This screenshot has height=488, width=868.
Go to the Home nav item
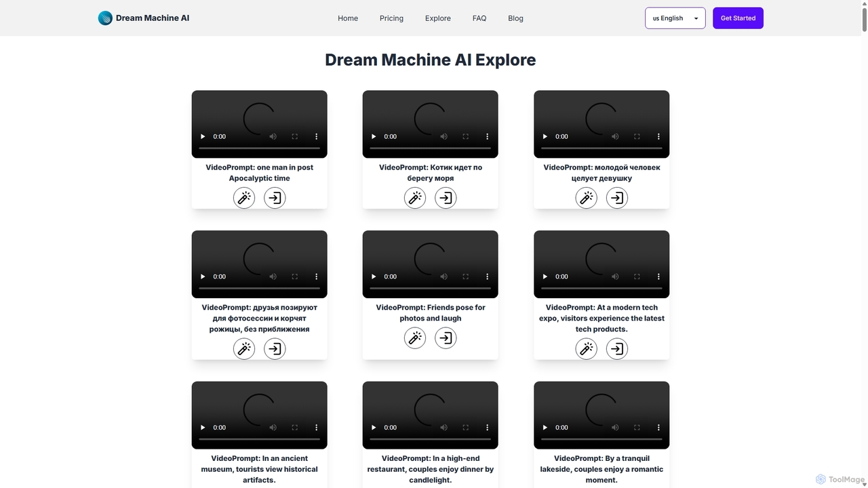348,18
